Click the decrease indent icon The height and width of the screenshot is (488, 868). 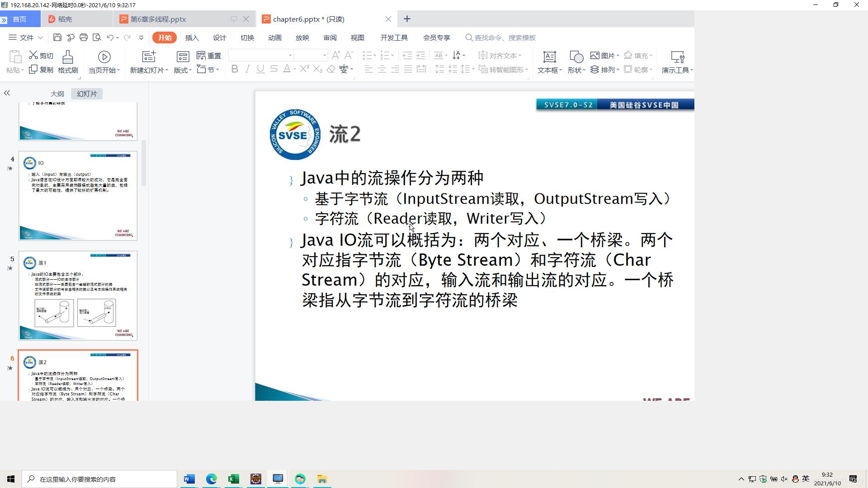pyautogui.click(x=407, y=55)
